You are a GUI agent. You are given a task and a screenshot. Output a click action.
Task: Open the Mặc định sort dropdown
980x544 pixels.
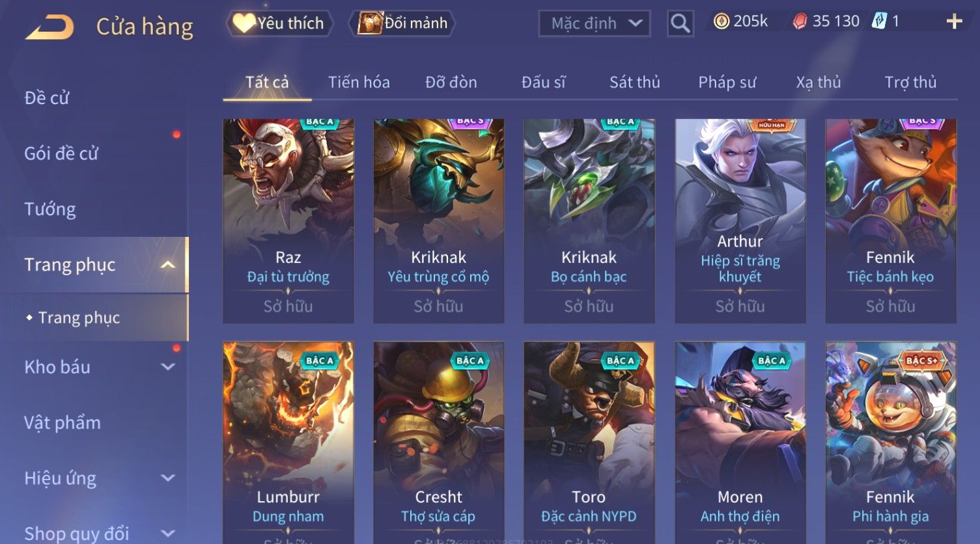pyautogui.click(x=595, y=23)
